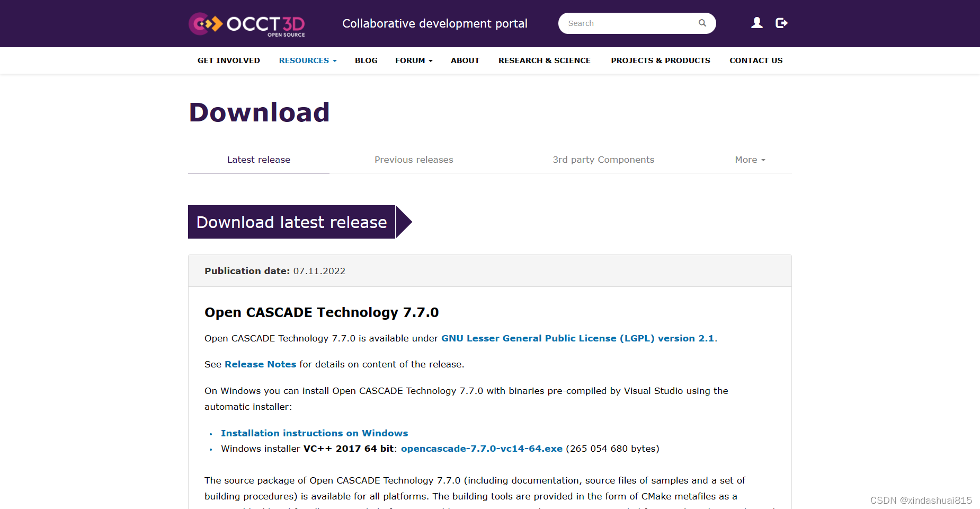
Task: Click the search magnifier icon
Action: pos(702,23)
